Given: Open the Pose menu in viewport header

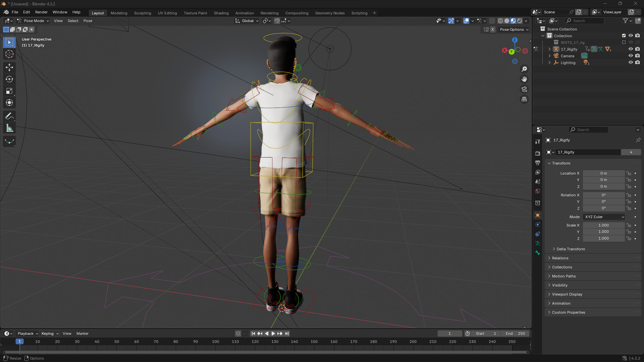Looking at the screenshot, I should point(88,21).
